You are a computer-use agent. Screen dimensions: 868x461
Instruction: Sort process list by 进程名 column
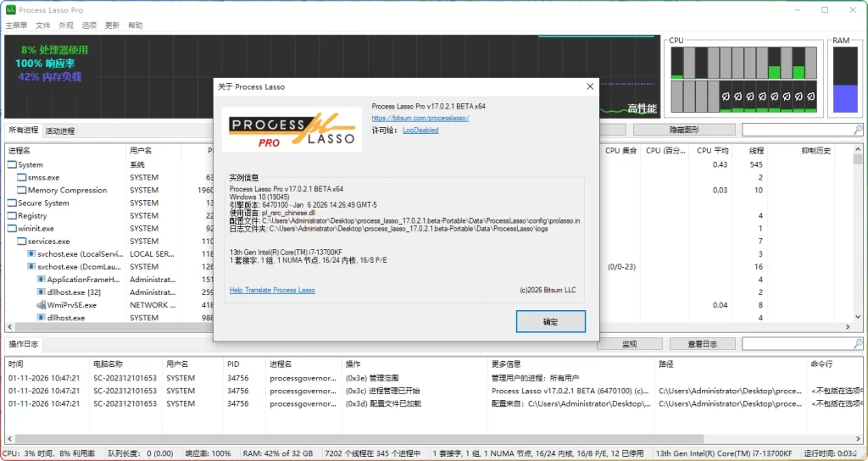(65, 151)
